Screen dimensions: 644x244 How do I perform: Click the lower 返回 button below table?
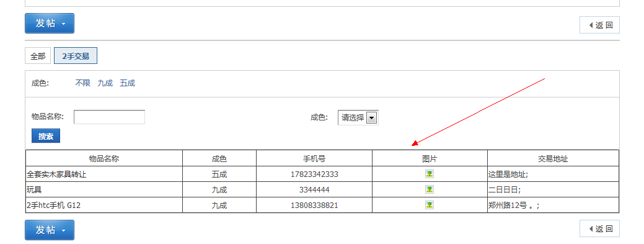(599, 228)
